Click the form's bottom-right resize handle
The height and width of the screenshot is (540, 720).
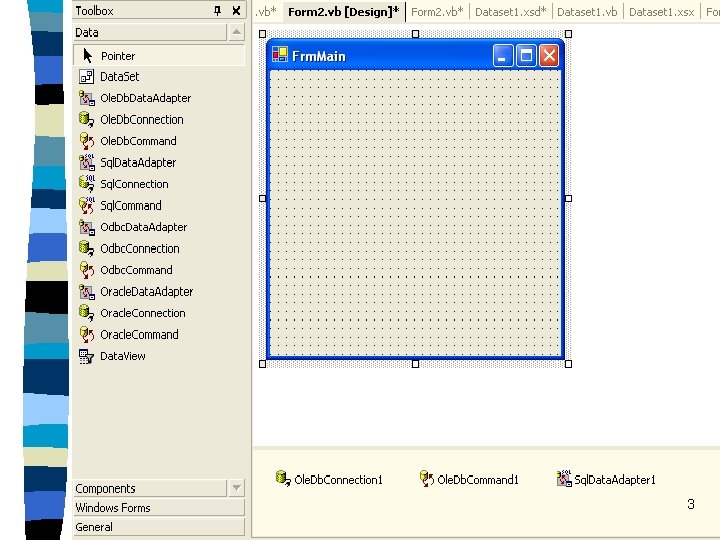[x=568, y=364]
